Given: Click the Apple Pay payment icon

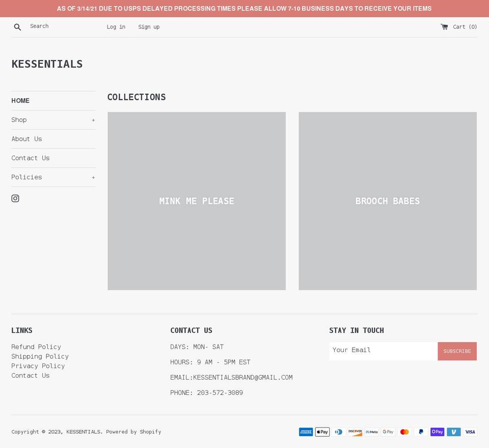Looking at the screenshot, I should [x=322, y=432].
